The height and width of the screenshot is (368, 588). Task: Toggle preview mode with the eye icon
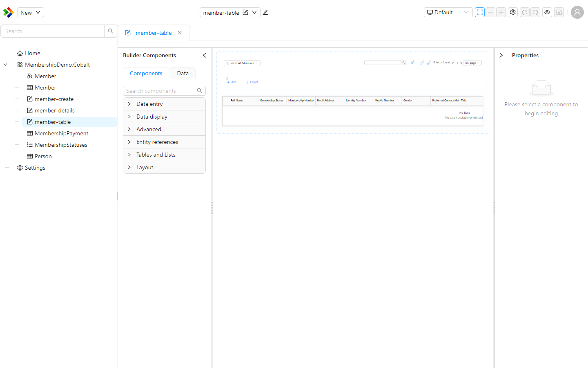[x=547, y=12]
